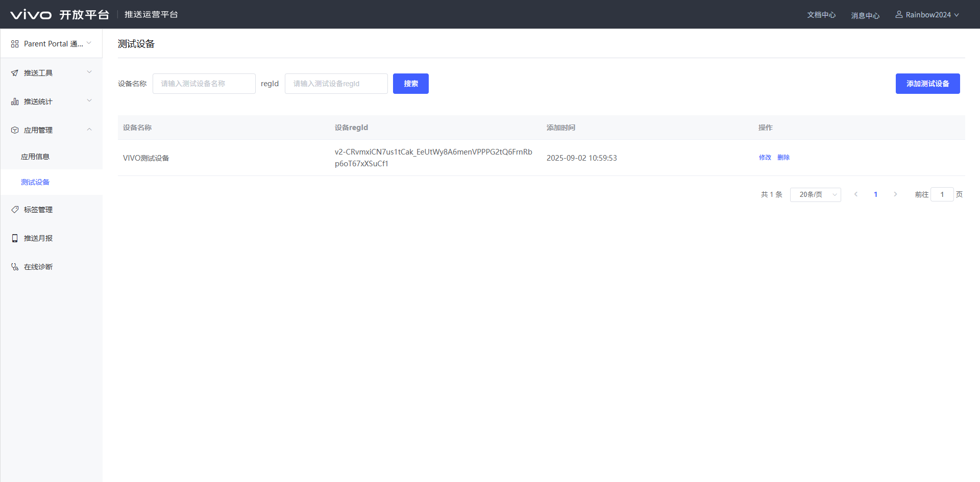Go to next page arrow in pagination

[895, 194]
